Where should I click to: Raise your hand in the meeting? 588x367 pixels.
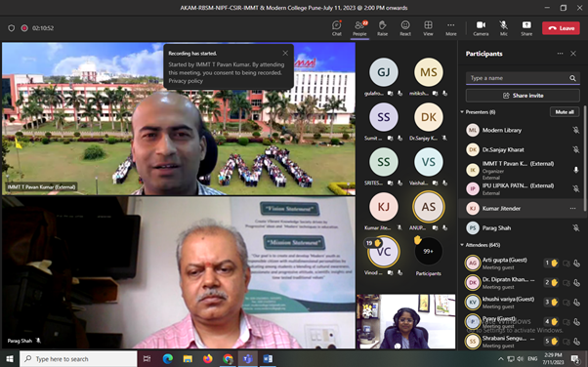(x=382, y=28)
